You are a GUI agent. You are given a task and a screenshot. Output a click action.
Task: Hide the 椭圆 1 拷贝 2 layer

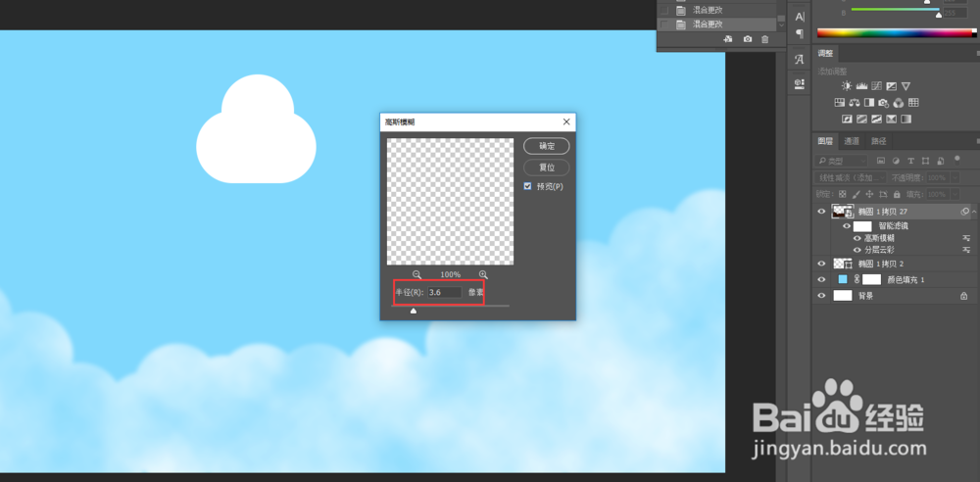[821, 264]
